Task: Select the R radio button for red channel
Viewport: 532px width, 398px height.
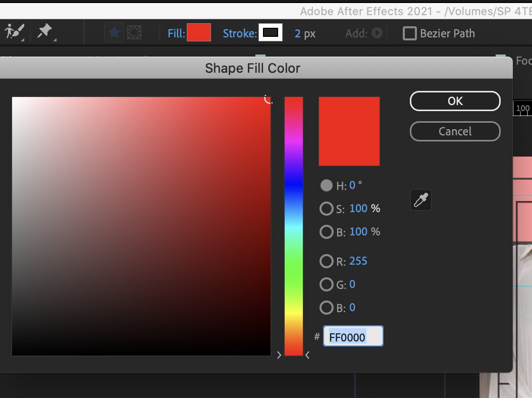Action: click(x=327, y=261)
